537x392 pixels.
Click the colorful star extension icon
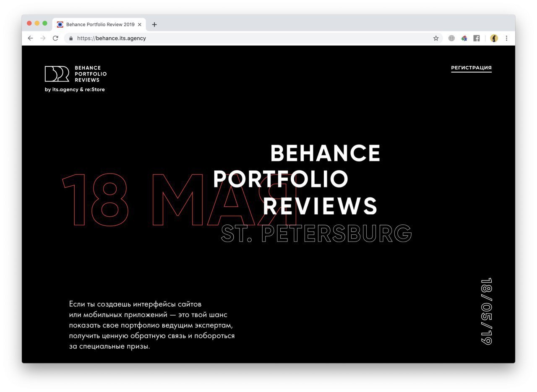point(464,38)
